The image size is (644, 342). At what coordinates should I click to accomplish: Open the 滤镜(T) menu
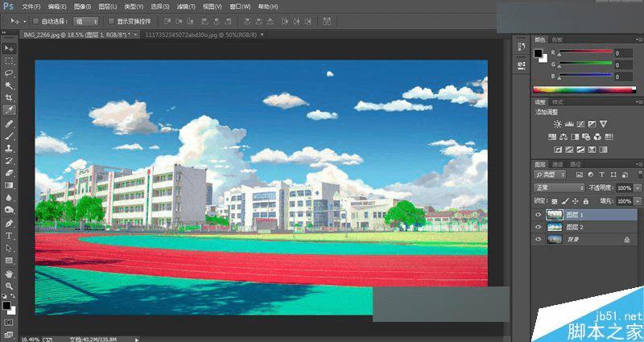point(186,6)
